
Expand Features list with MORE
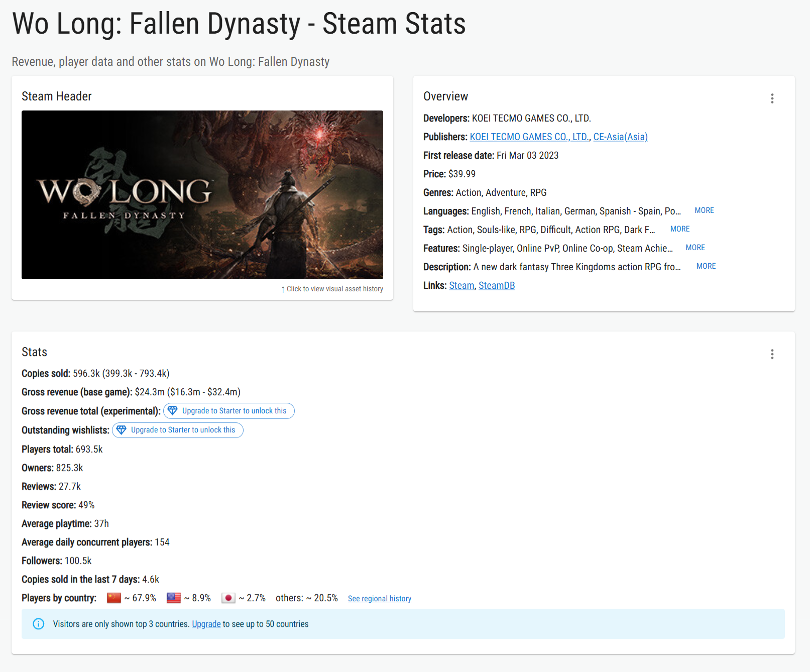coord(695,248)
